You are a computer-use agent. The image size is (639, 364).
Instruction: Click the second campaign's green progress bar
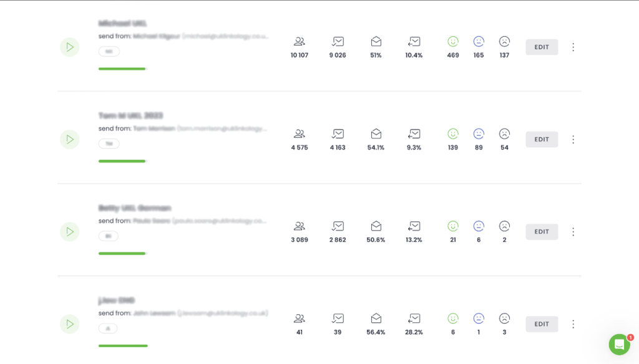[x=122, y=161]
